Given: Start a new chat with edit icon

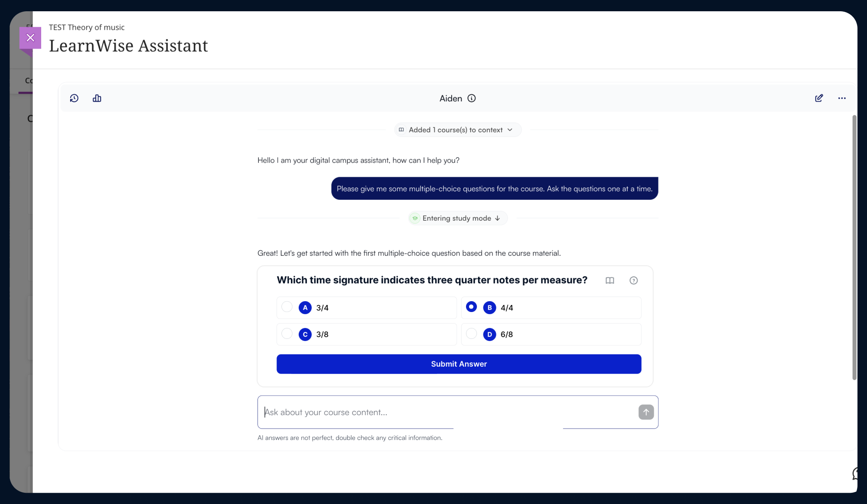Looking at the screenshot, I should 819,98.
